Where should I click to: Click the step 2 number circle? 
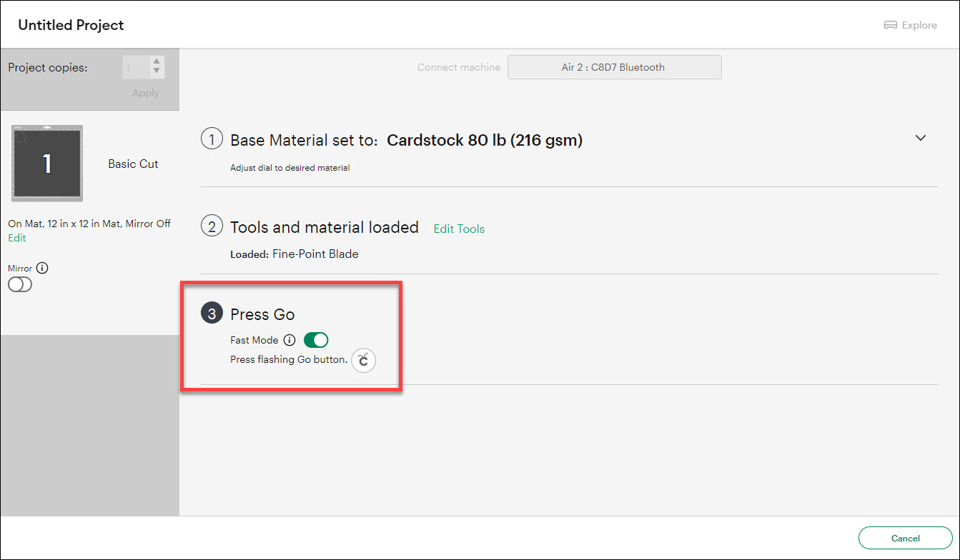212,227
